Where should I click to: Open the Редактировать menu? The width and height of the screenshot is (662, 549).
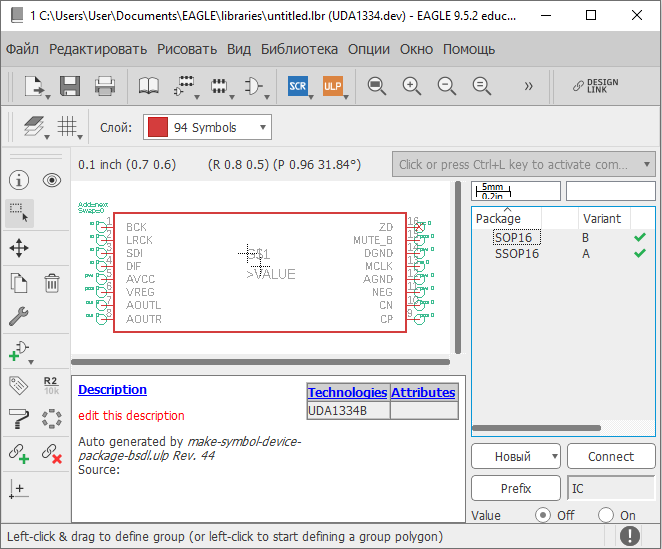click(98, 49)
